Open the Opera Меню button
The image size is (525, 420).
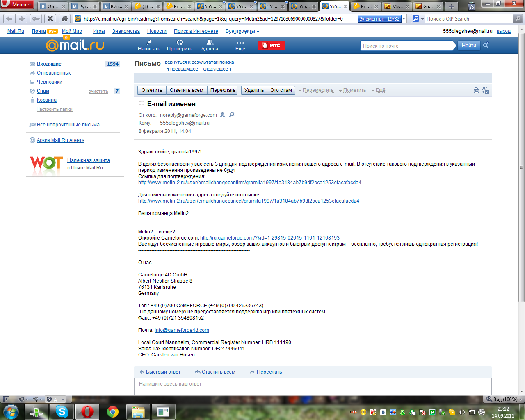pos(17,5)
